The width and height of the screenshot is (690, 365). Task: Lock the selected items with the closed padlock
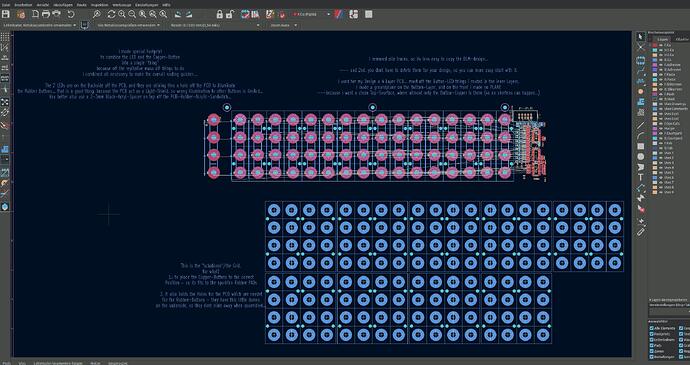pyautogui.click(x=220, y=15)
